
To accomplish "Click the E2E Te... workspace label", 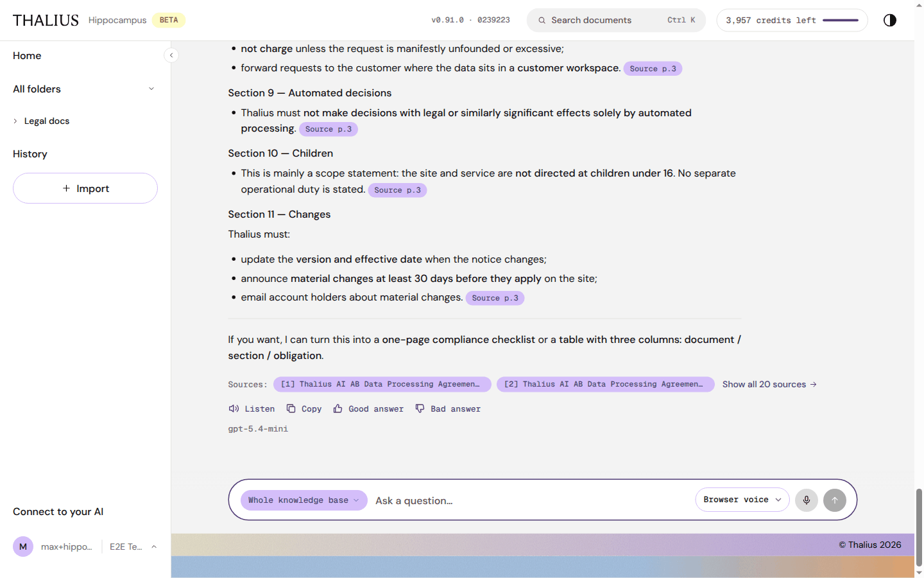I will (x=126, y=547).
